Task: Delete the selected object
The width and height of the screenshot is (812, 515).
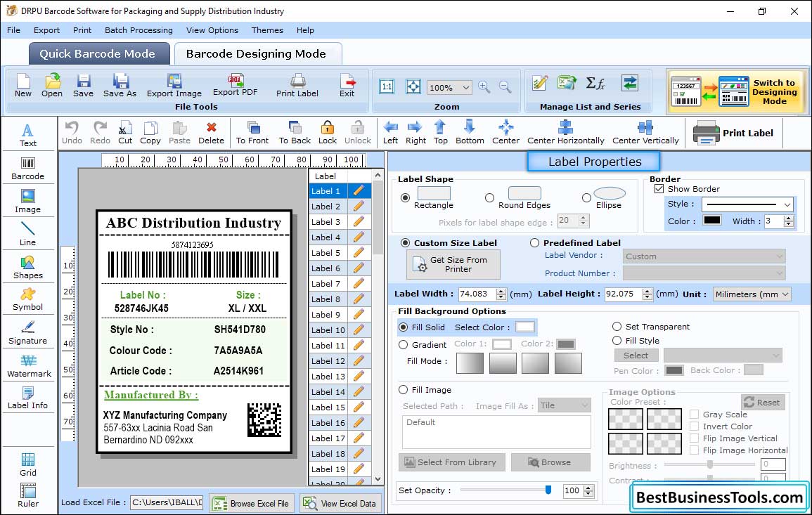Action: click(x=212, y=133)
